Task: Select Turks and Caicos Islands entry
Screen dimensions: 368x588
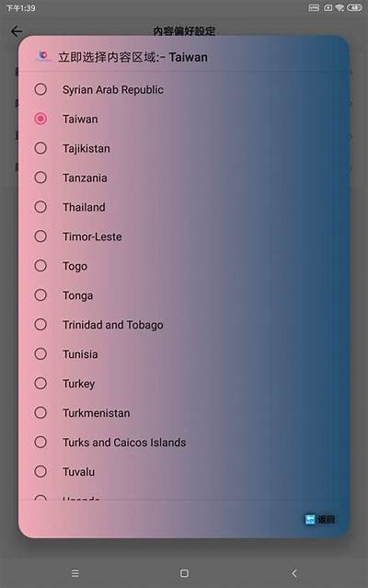Action: click(184, 442)
